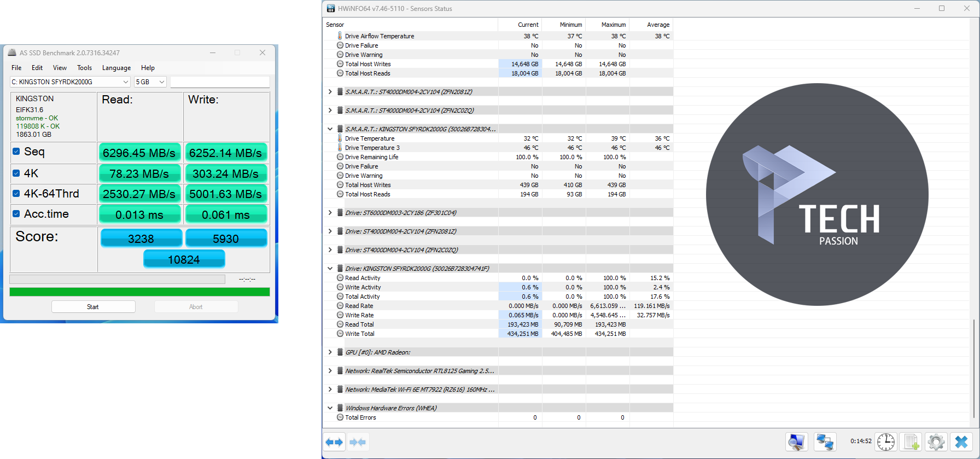Close sensors with the blue X icon
This screenshot has width=980, height=459.
tap(961, 442)
